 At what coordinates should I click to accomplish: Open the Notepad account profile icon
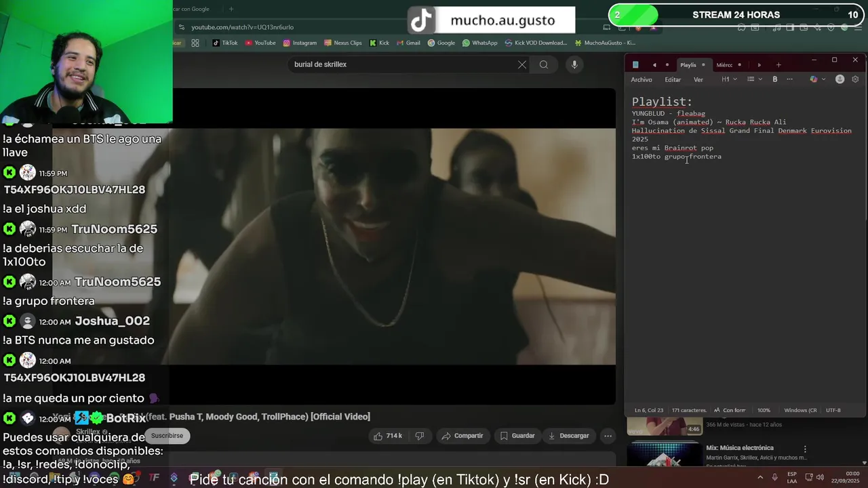tap(840, 79)
